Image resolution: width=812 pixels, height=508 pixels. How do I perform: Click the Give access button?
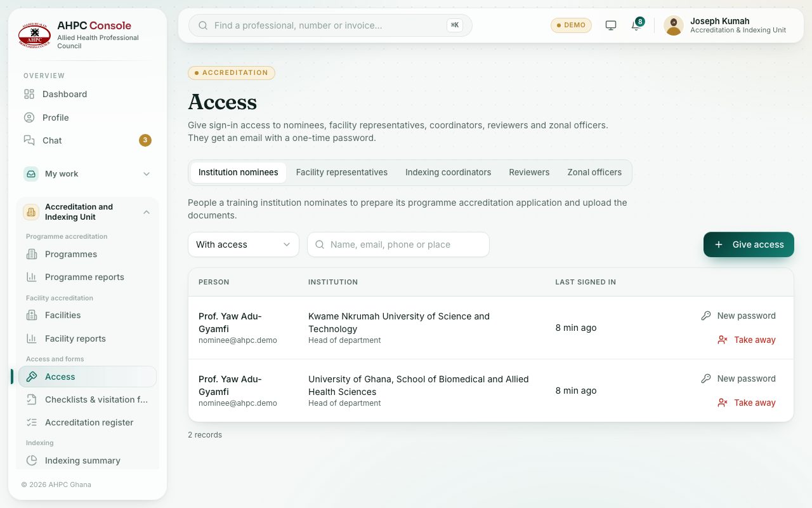[749, 244]
